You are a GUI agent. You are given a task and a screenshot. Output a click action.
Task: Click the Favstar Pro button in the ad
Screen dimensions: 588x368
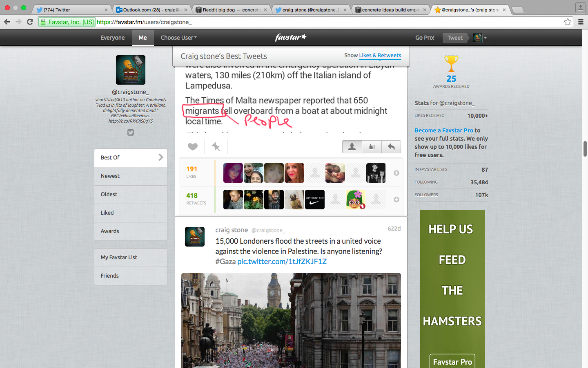[x=452, y=361]
